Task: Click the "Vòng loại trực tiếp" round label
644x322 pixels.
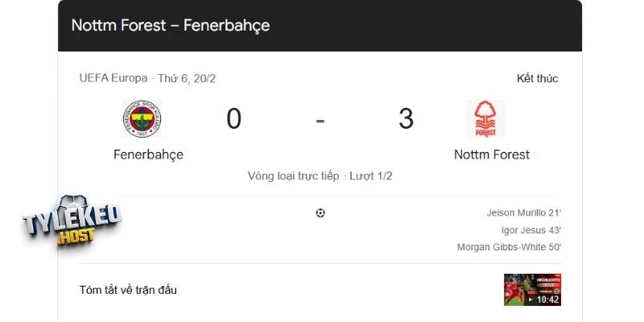Action: pyautogui.click(x=295, y=175)
